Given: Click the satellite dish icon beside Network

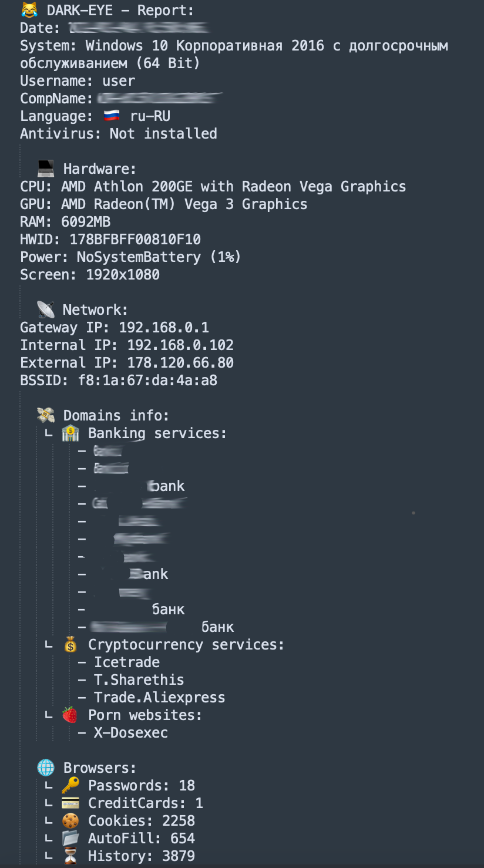Looking at the screenshot, I should tap(45, 309).
